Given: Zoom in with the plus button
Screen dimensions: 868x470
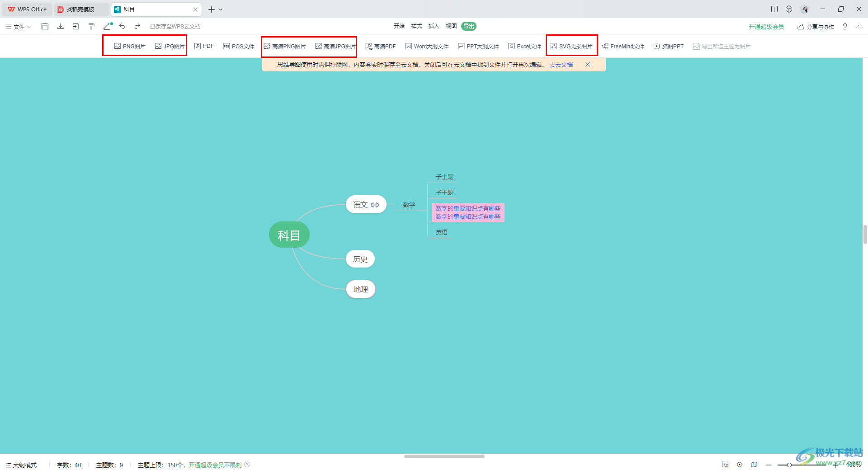Looking at the screenshot, I should pyautogui.click(x=835, y=465).
